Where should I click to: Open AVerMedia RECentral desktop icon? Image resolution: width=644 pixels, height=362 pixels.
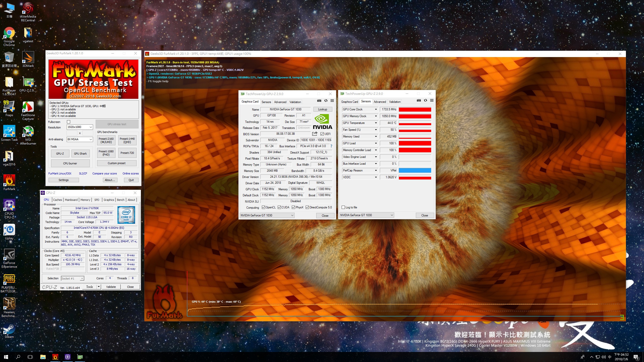[28, 12]
